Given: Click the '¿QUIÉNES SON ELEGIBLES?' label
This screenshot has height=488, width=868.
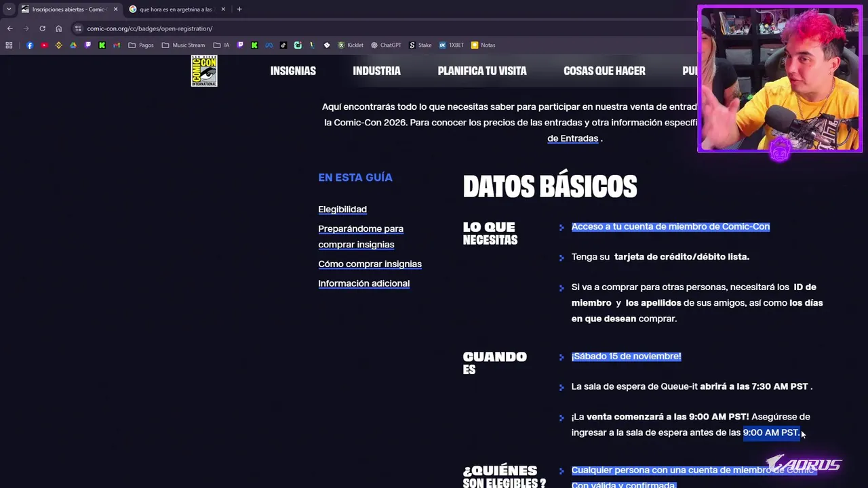Looking at the screenshot, I should pos(504,476).
